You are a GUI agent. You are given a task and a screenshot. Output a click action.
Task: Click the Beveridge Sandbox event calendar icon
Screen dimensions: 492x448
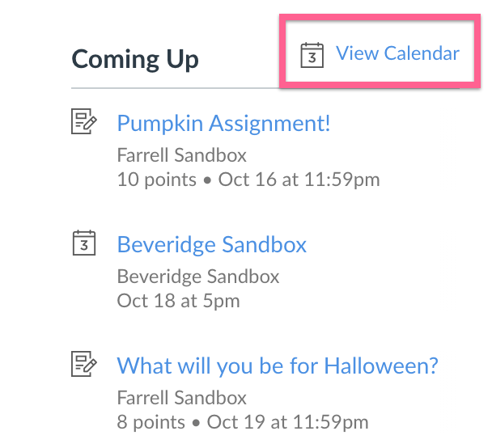tap(84, 243)
